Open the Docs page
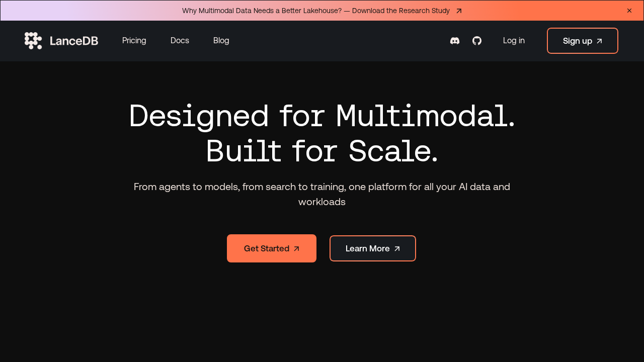Screen dimensions: 644x362 tap(180, 41)
